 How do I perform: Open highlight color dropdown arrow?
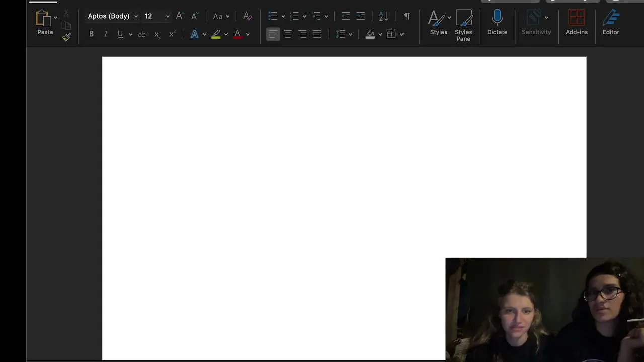point(226,34)
